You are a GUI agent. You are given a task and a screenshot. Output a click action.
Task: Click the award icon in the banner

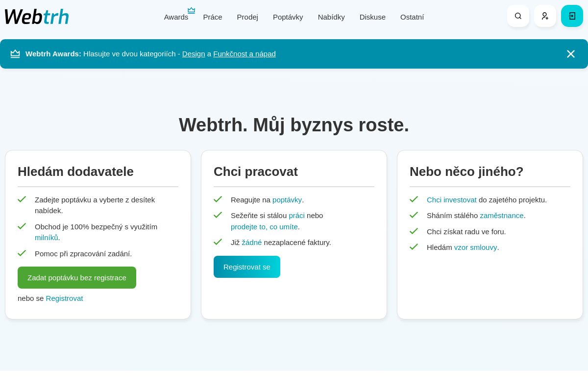tap(15, 53)
